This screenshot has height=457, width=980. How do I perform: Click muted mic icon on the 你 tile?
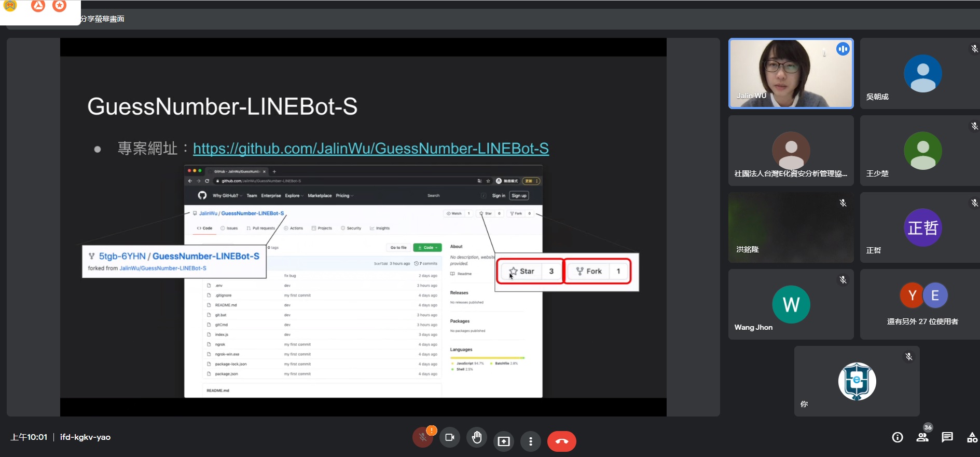909,357
